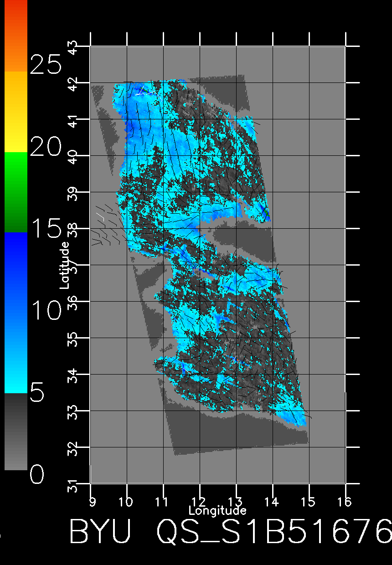This screenshot has height=565, width=392.
Task: Click the longitude tick label "14"
Action: coord(272,502)
